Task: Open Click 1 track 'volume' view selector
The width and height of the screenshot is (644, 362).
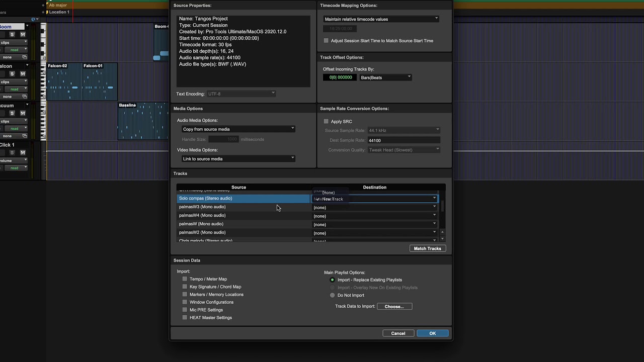Action: [13, 160]
